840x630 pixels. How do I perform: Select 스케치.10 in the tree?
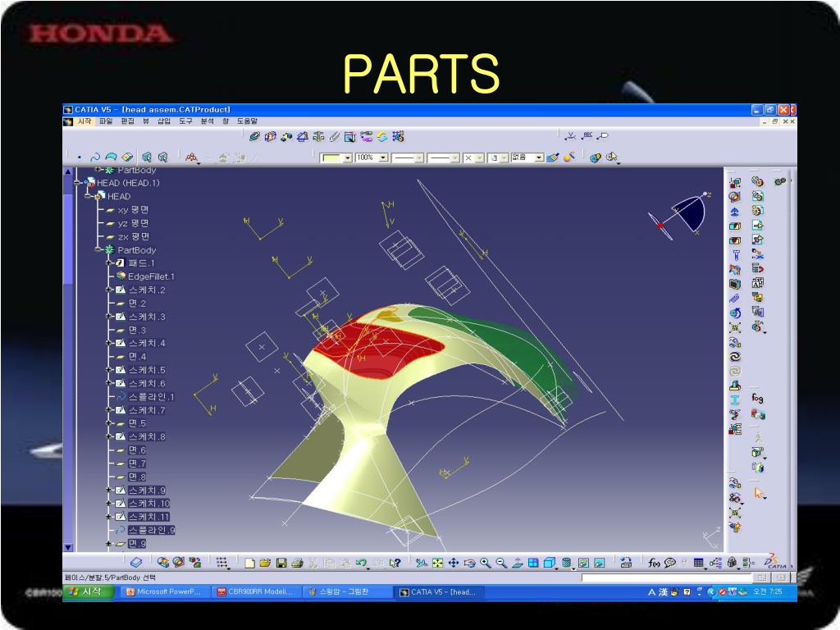point(149,504)
